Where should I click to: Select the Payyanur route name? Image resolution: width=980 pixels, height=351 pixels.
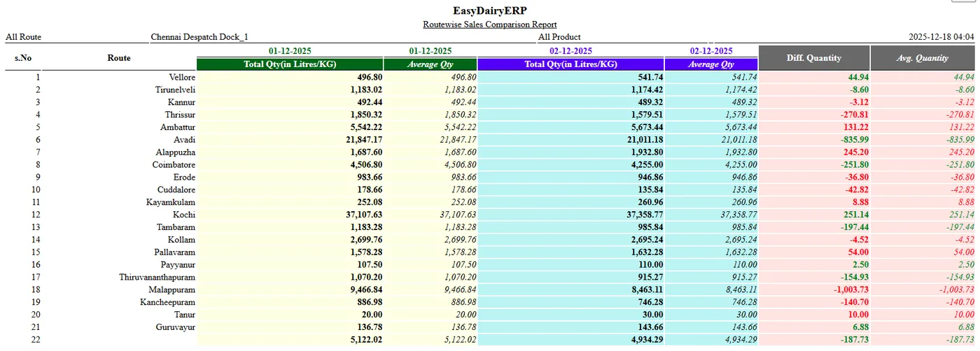[x=178, y=264]
